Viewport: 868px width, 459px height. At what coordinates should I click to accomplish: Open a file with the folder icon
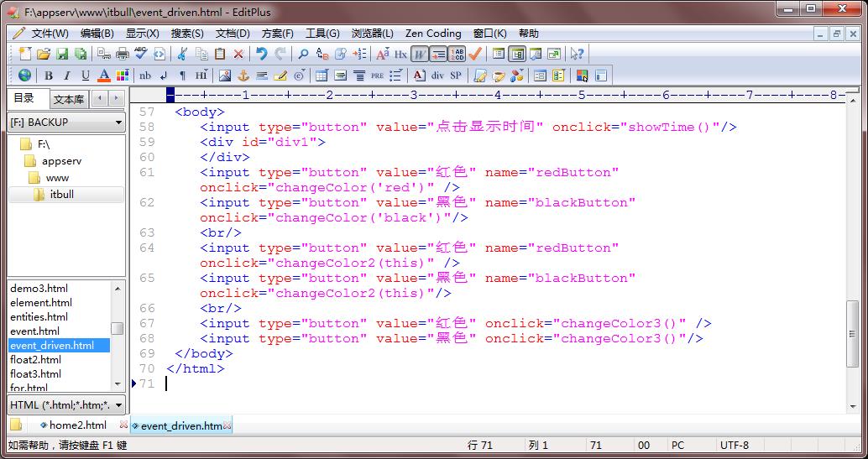(x=43, y=54)
